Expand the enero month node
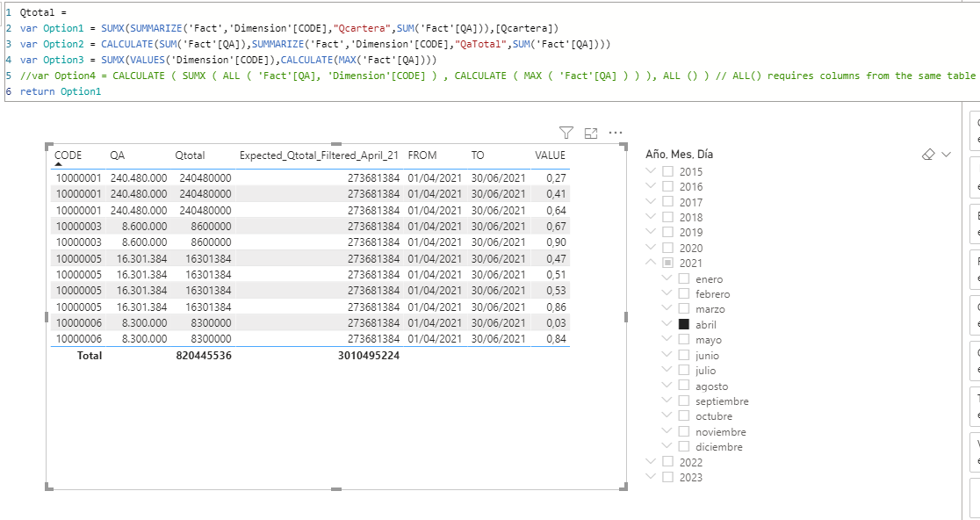This screenshot has height=520, width=980. pos(667,278)
